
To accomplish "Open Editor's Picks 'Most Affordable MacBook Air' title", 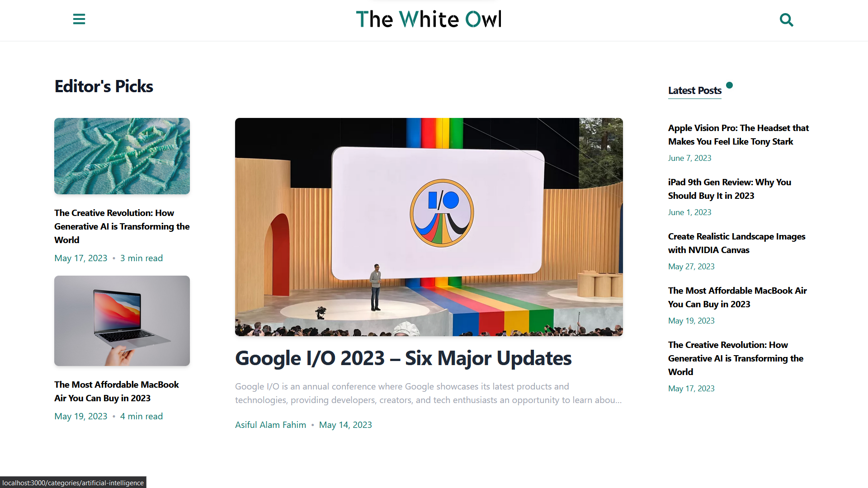I will [117, 391].
